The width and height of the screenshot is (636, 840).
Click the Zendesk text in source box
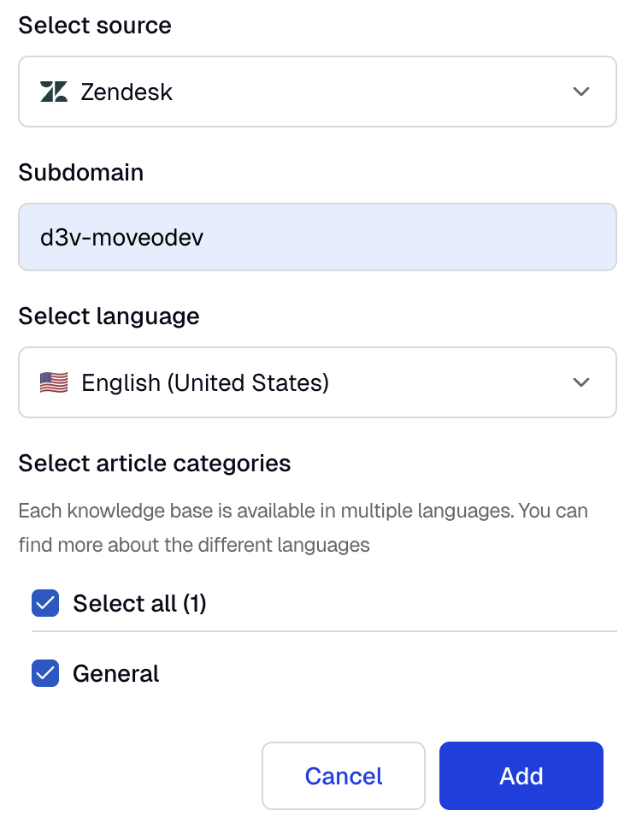[x=127, y=92]
